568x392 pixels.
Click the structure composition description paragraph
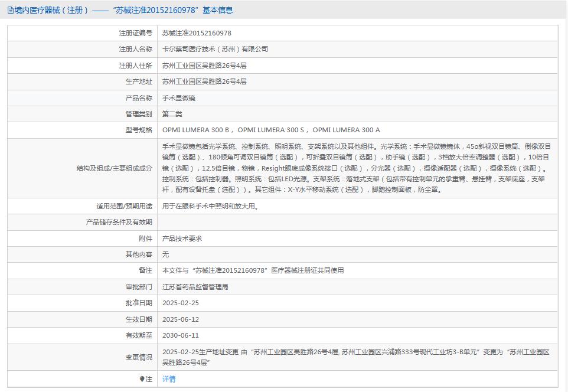pos(357,168)
